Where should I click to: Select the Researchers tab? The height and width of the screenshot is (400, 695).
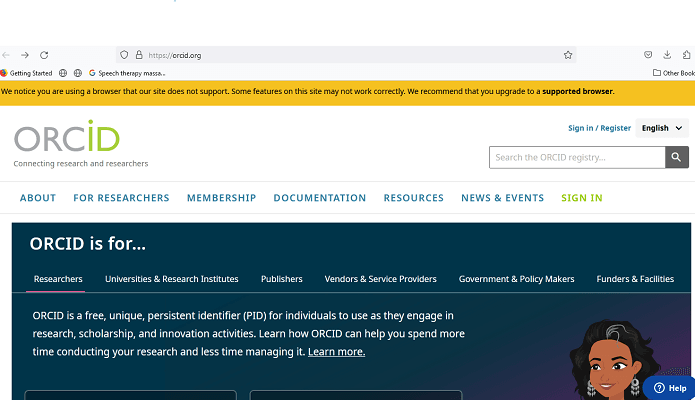coord(58,279)
